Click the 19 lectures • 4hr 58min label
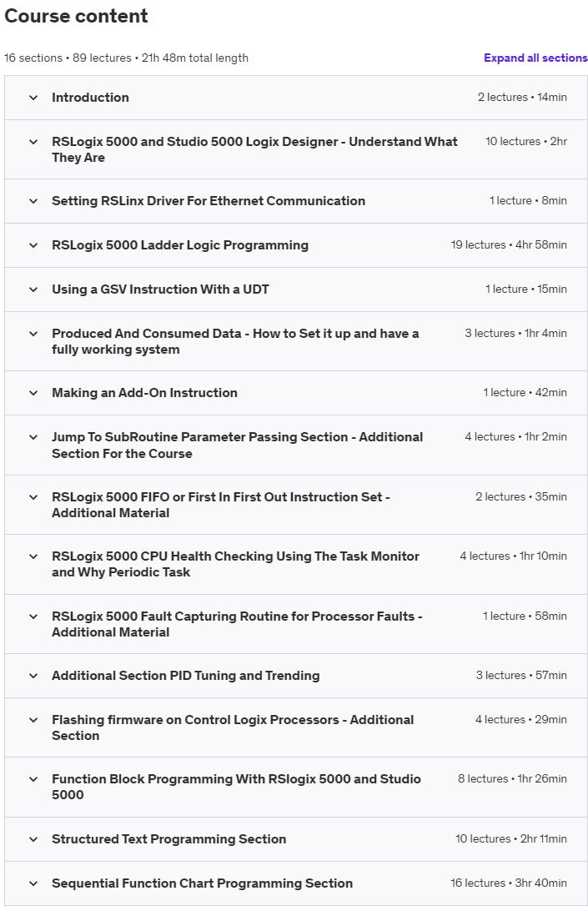The image size is (588, 906). click(x=509, y=245)
